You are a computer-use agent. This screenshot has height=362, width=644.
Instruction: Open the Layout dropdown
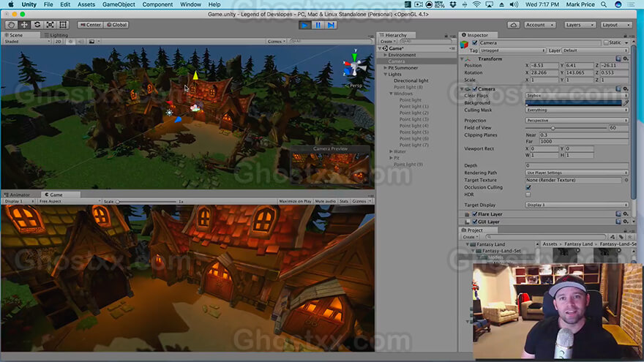[x=615, y=25]
